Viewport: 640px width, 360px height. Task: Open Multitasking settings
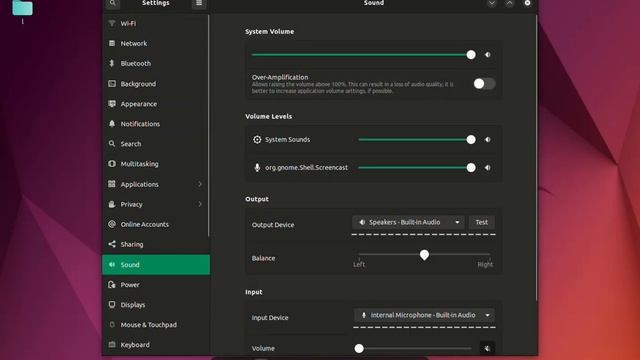click(156, 164)
